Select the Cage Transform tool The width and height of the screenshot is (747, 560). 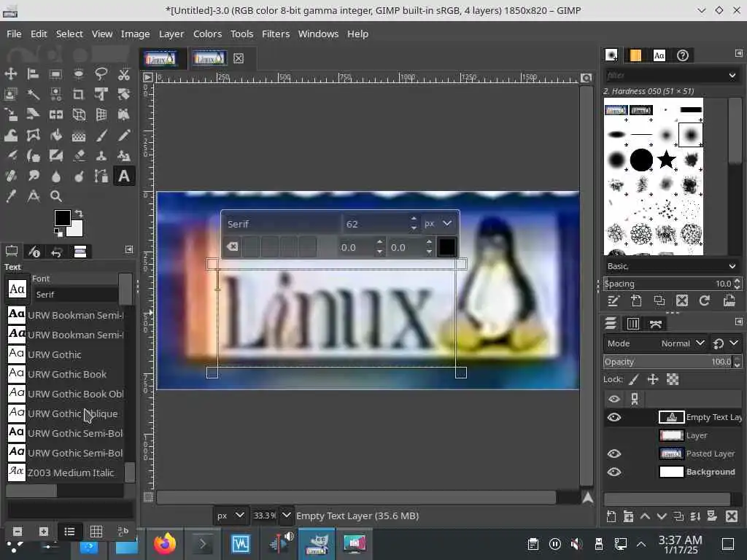pos(33,136)
